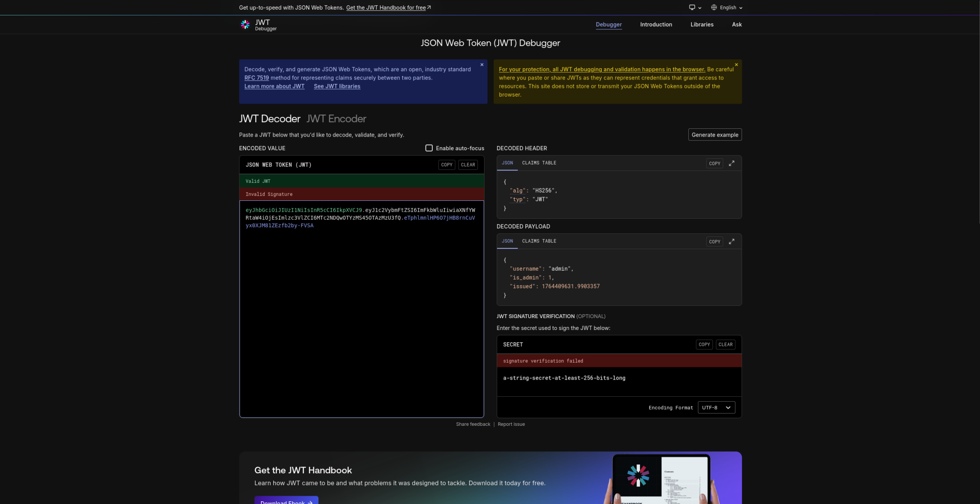Expand the decoded header panel icon
This screenshot has height=504, width=980.
click(x=731, y=163)
